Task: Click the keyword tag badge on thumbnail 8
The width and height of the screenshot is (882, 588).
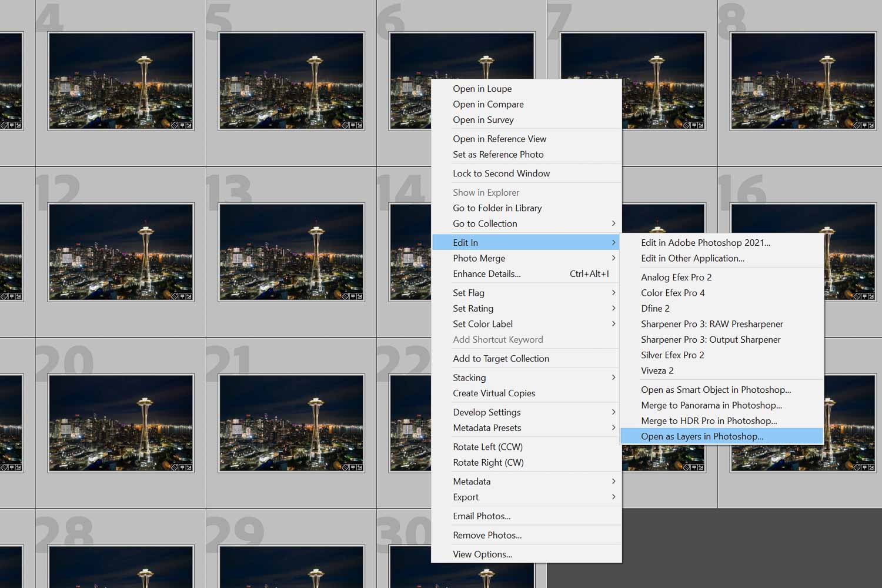Action: 857,125
